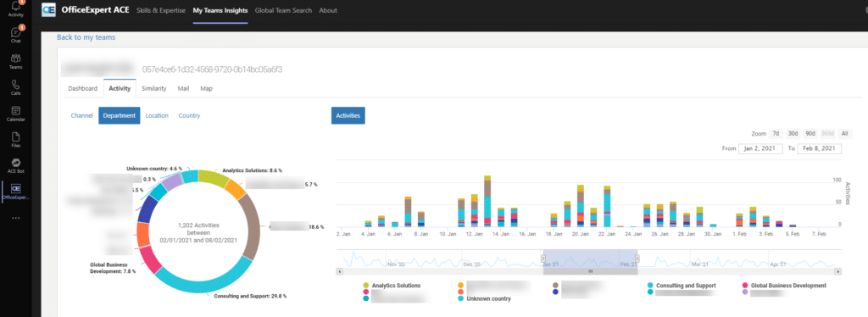Open Teams section in sidebar
Image resolution: width=868 pixels, height=317 pixels.
click(15, 61)
